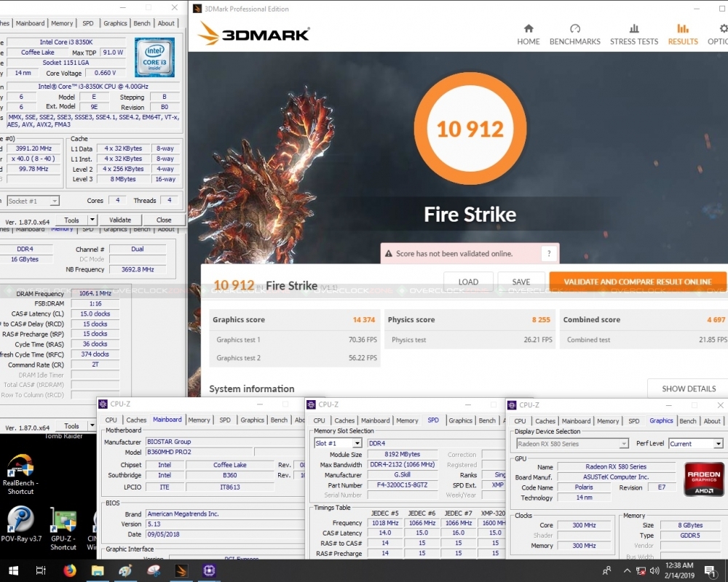
Task: Switch to Mainboard tab in Intel i3 CPU-Z window
Action: pos(30,23)
